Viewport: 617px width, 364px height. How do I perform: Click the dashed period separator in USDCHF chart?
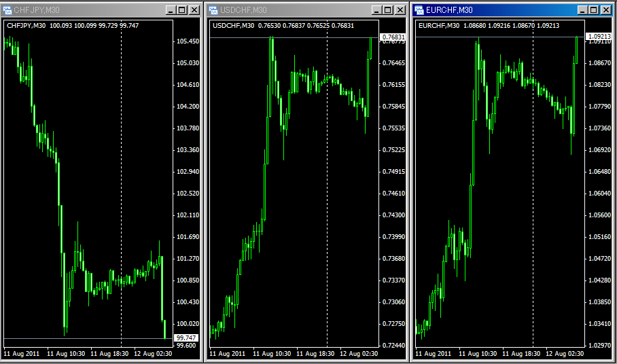[x=328, y=204]
